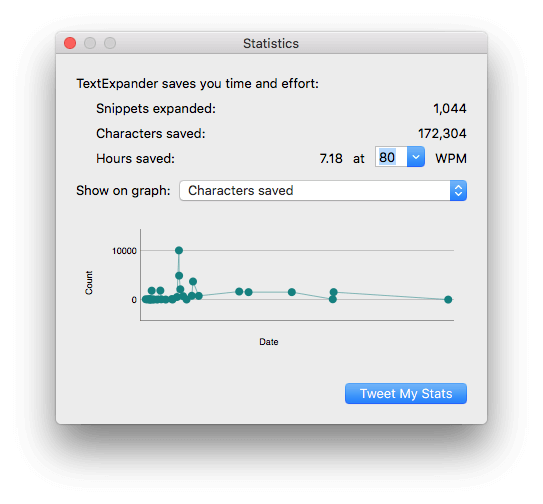Minimize the Statistics window
The width and height of the screenshot is (543, 504).
coord(90,43)
